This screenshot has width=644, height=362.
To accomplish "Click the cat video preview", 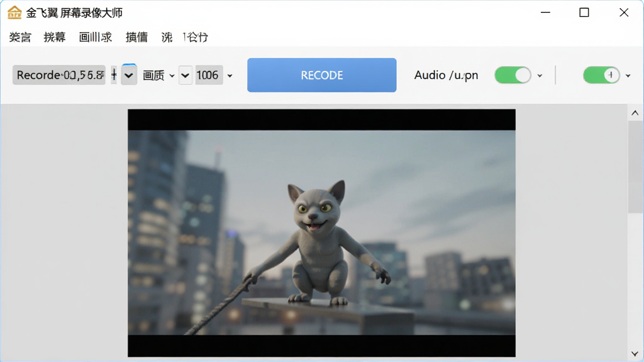I will coord(321,233).
